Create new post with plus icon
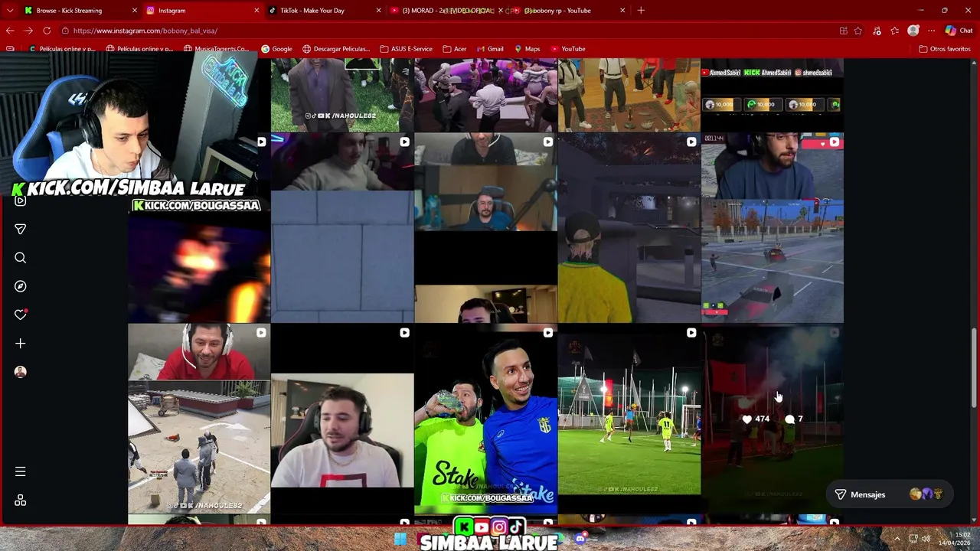Image resolution: width=980 pixels, height=551 pixels. coord(21,344)
